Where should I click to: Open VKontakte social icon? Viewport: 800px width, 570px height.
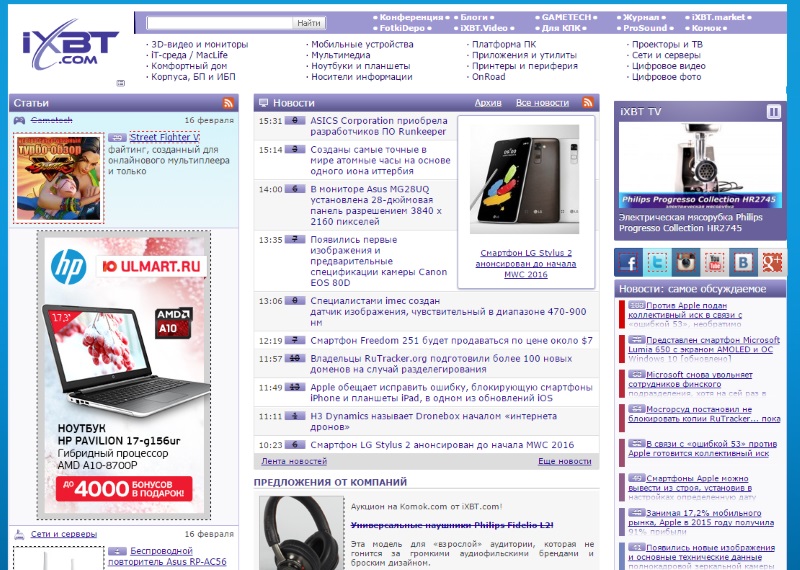pos(743,263)
